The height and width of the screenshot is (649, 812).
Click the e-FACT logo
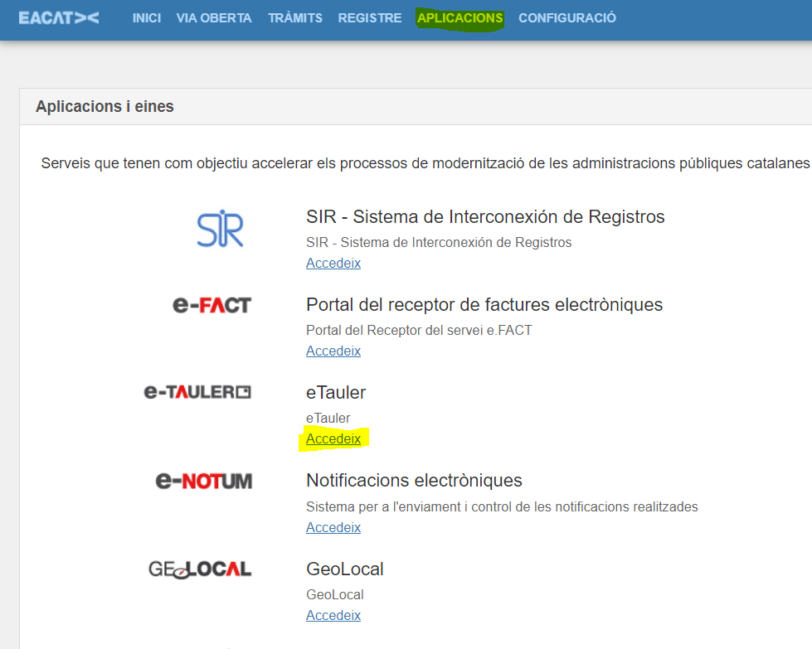click(212, 305)
